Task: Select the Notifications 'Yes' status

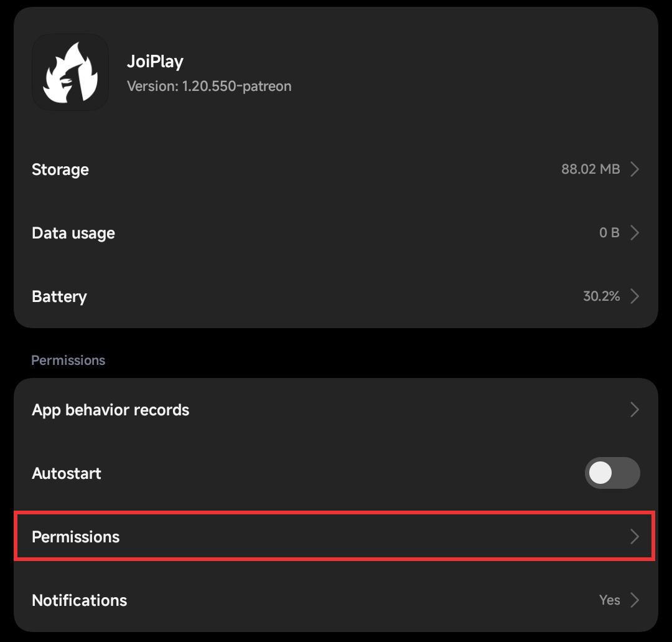Action: click(610, 600)
